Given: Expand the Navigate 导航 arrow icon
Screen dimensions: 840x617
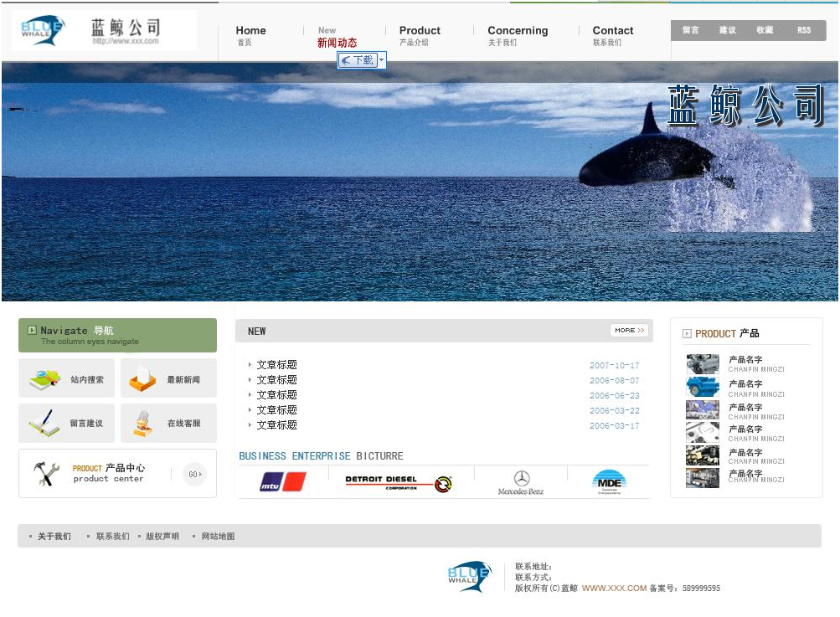Looking at the screenshot, I should (32, 331).
